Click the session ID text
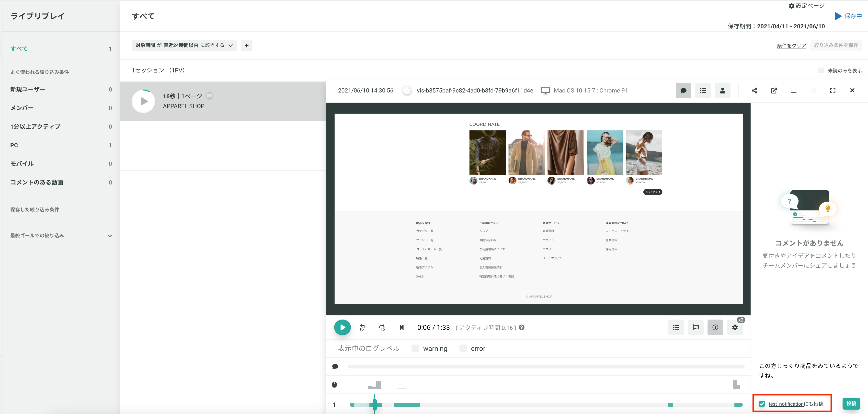 click(x=475, y=90)
